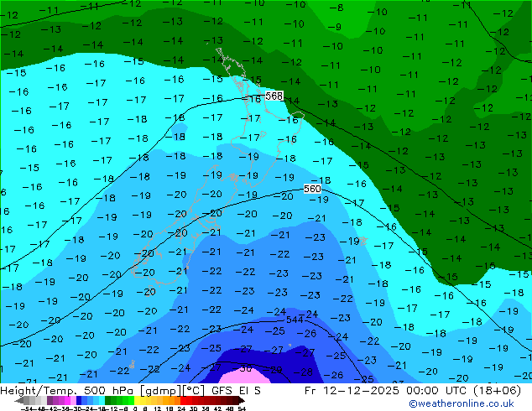The height and width of the screenshot is (411, 532).
Task: Click the 568 height contour label
Action: [x=274, y=96]
